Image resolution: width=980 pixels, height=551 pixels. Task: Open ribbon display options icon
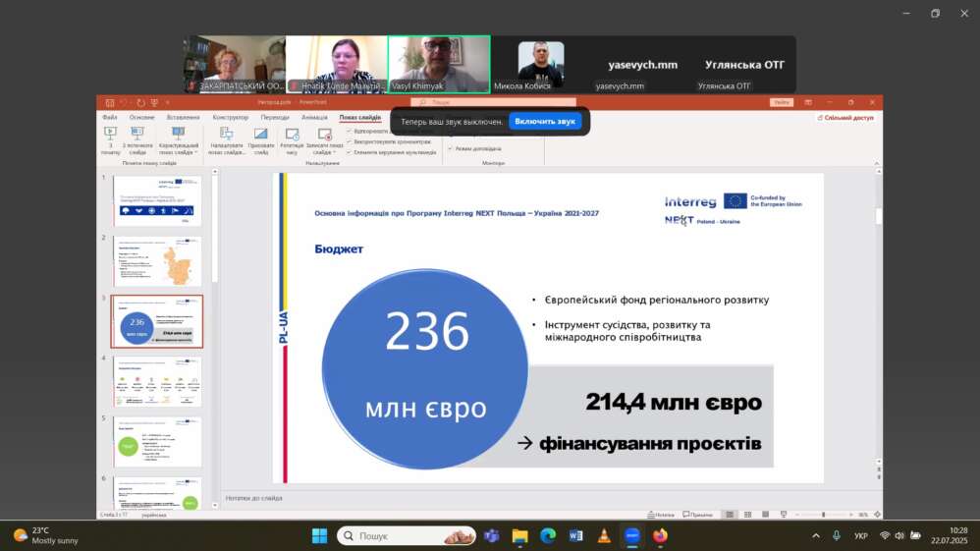pos(808,102)
